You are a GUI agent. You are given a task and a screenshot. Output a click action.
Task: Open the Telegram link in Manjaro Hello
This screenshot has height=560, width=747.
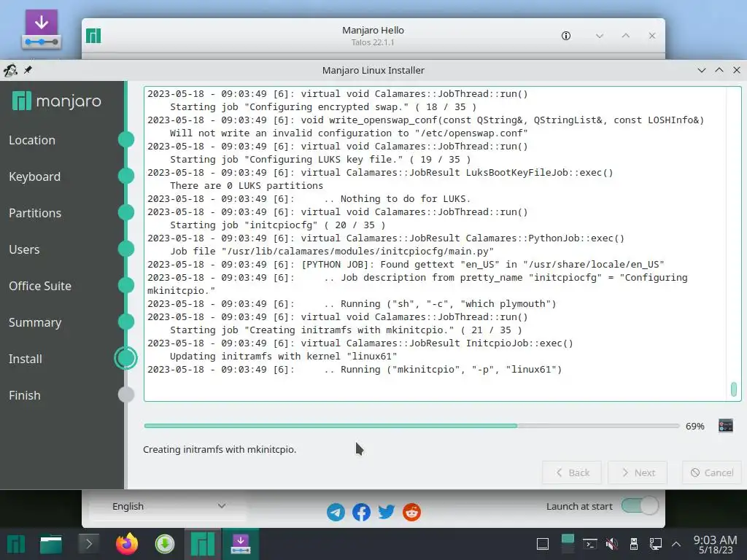(336, 513)
